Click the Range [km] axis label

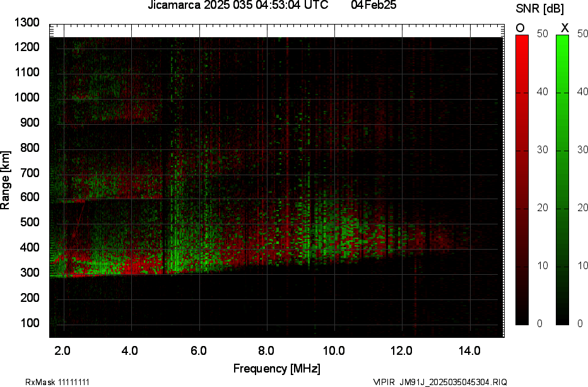point(8,179)
